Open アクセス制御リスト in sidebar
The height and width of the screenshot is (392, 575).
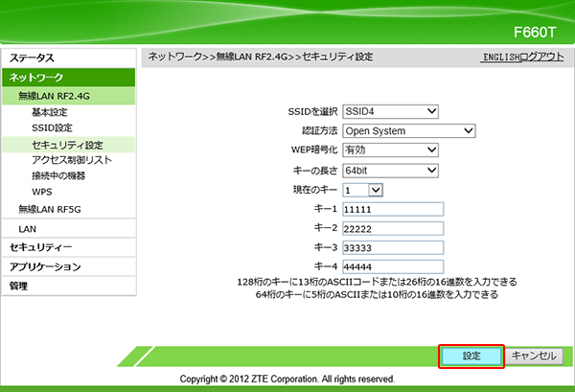pos(71,160)
